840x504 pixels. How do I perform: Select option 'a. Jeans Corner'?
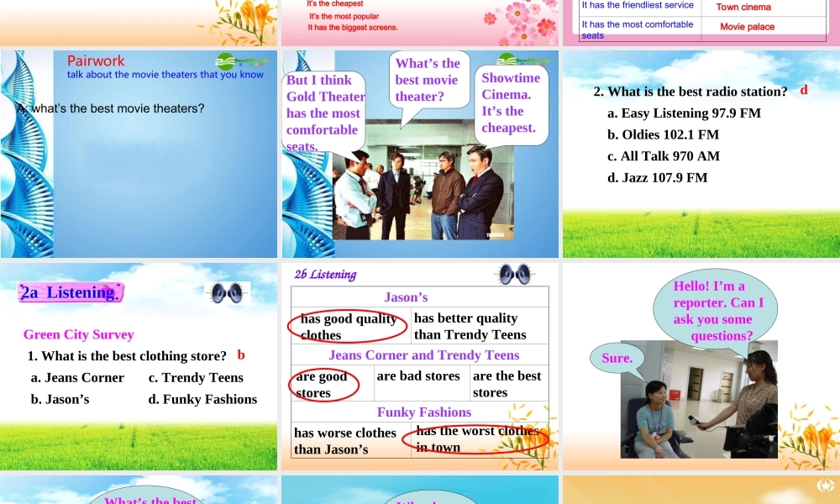tap(77, 378)
